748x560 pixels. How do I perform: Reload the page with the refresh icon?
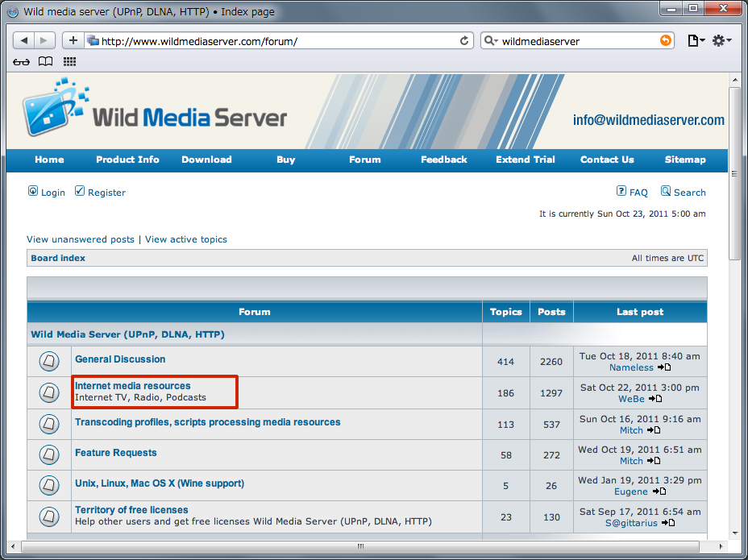[463, 41]
